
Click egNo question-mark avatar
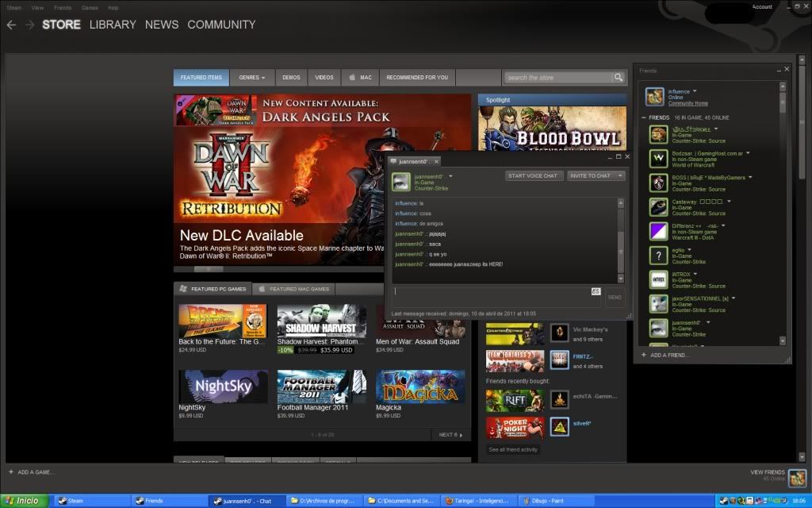659,256
